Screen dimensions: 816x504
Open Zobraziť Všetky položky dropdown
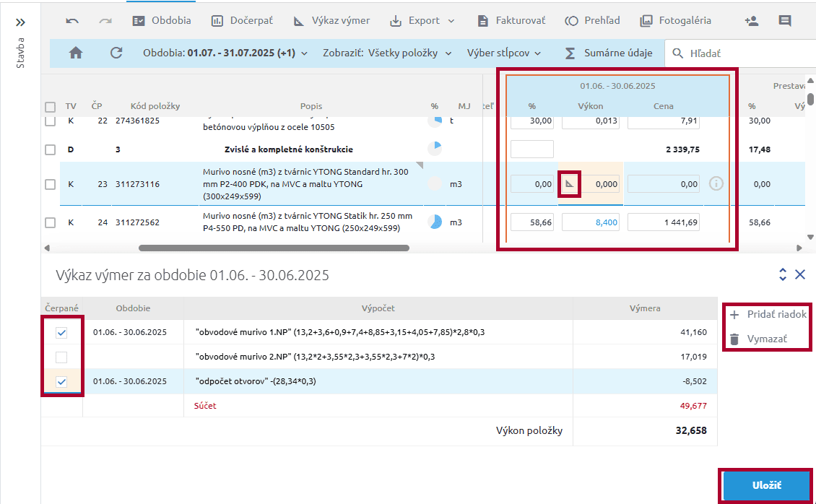[x=387, y=53]
